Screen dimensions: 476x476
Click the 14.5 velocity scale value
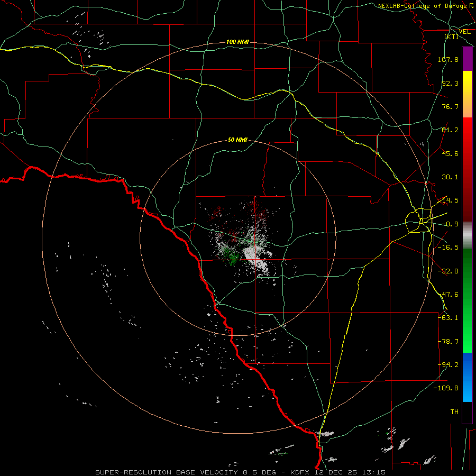[450, 200]
